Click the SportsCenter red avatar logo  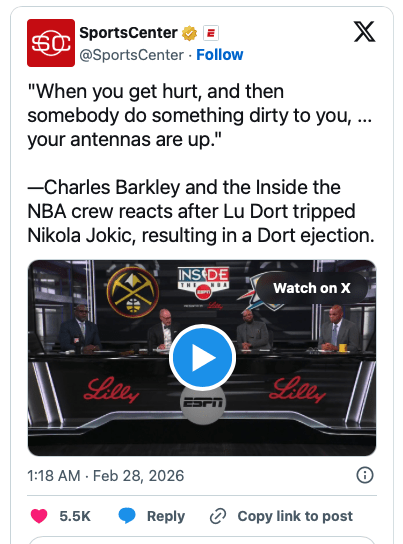tap(51, 43)
